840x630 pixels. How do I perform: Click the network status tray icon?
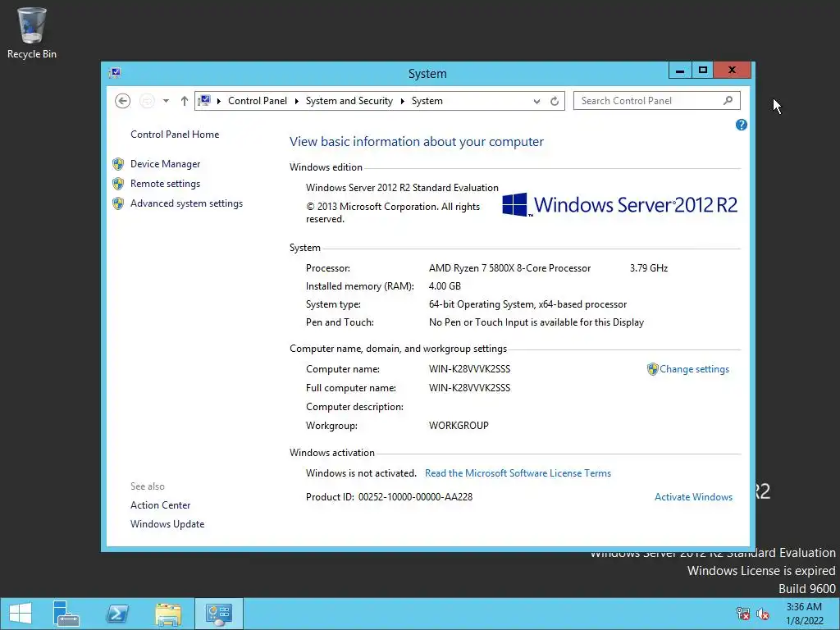click(x=743, y=614)
